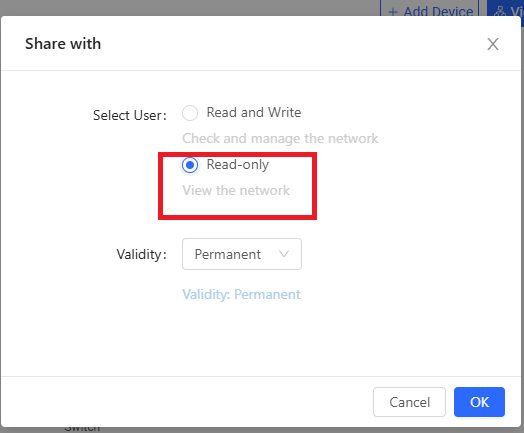Click the user icon on top-right blue button
This screenshot has height=433, width=524.
pyautogui.click(x=500, y=12)
